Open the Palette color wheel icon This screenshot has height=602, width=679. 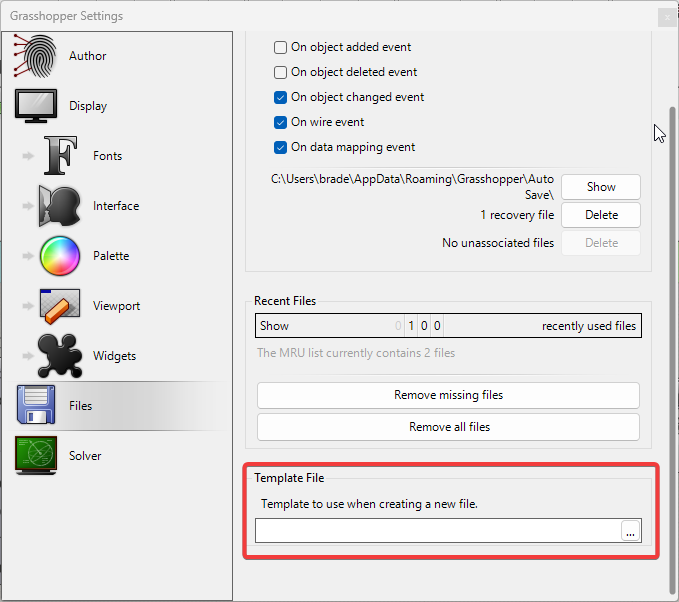60,256
